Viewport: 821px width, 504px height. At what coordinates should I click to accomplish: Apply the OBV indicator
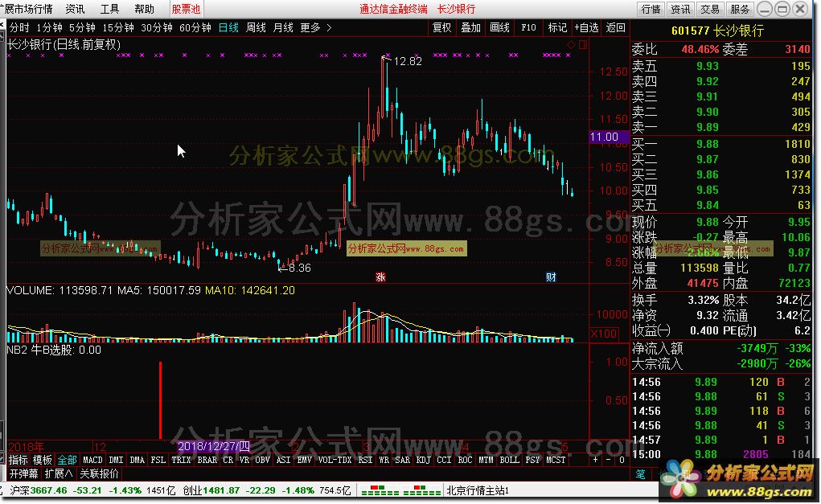262,460
